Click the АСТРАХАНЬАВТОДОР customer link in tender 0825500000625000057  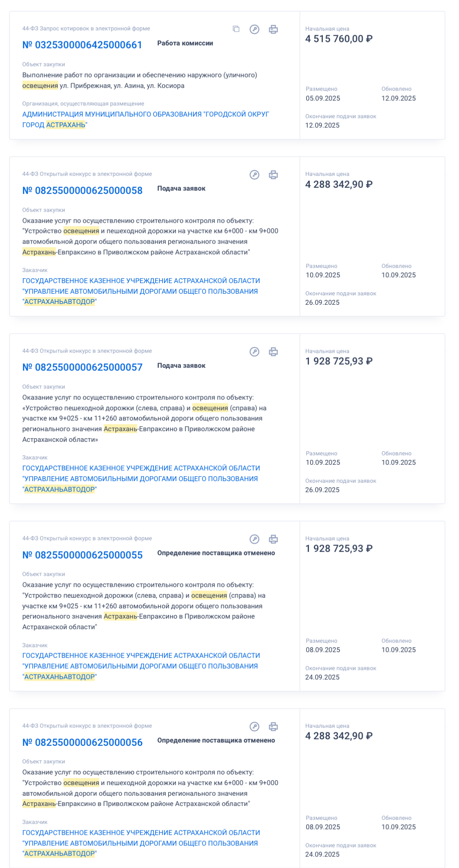click(x=141, y=479)
